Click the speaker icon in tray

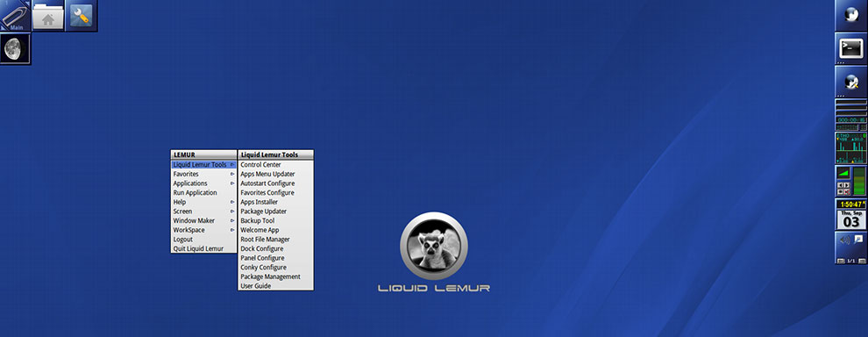[844, 240]
